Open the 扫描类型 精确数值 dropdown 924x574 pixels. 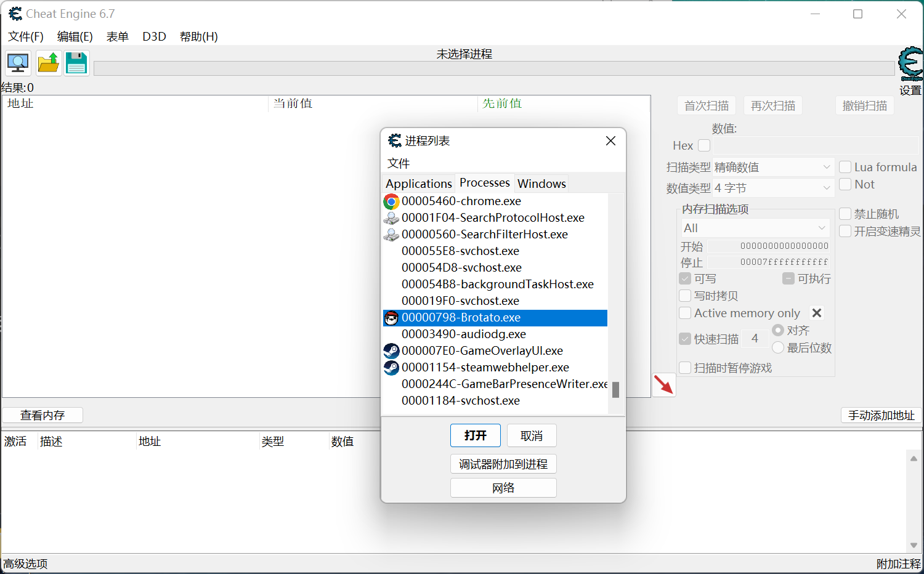pyautogui.click(x=773, y=167)
